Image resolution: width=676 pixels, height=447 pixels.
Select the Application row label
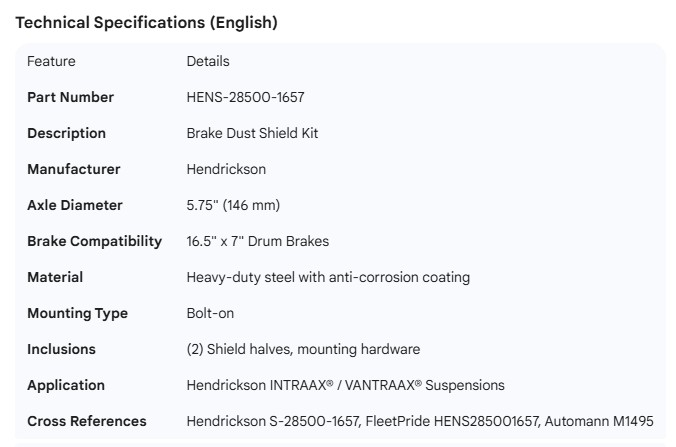click(66, 385)
